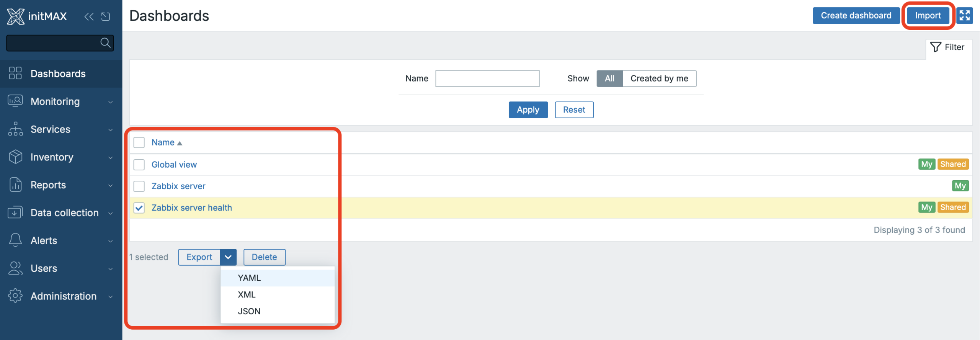Click the search magnifier icon
Viewport: 980px width, 340px height.
coord(105,42)
